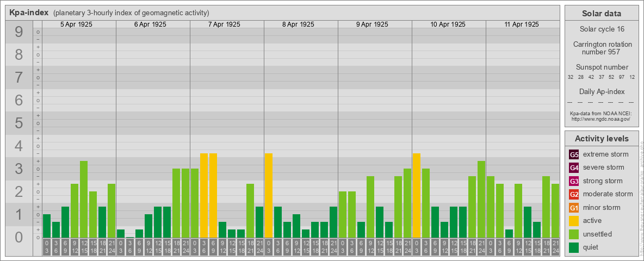The image size is (644, 261).
Task: Click the yellow bar for 10 Apr 0-3
Action: point(417,195)
